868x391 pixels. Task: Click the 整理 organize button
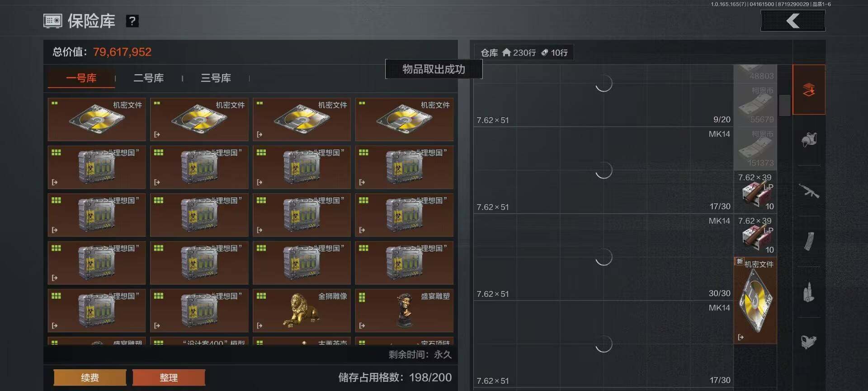click(169, 377)
